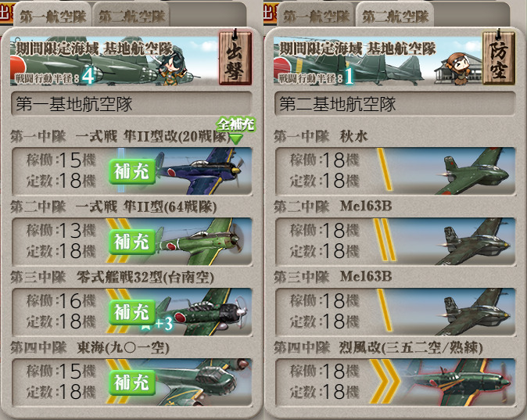
Task: Resupply the 零式艦戦32型(台南空) squadron
Action: [x=132, y=312]
